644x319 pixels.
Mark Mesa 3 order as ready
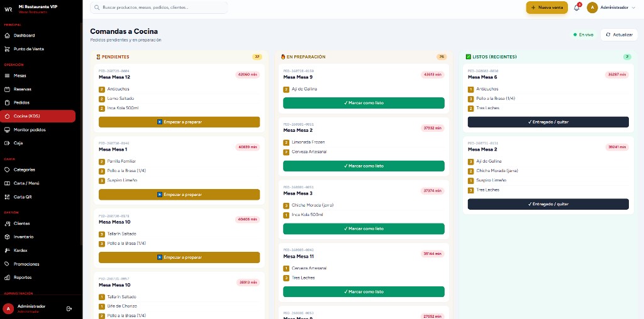364,229
